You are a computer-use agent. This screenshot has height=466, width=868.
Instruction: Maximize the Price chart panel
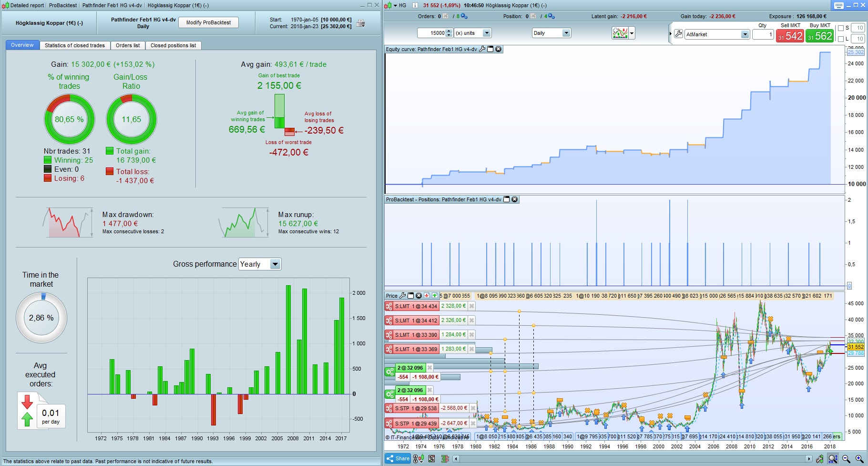click(410, 296)
